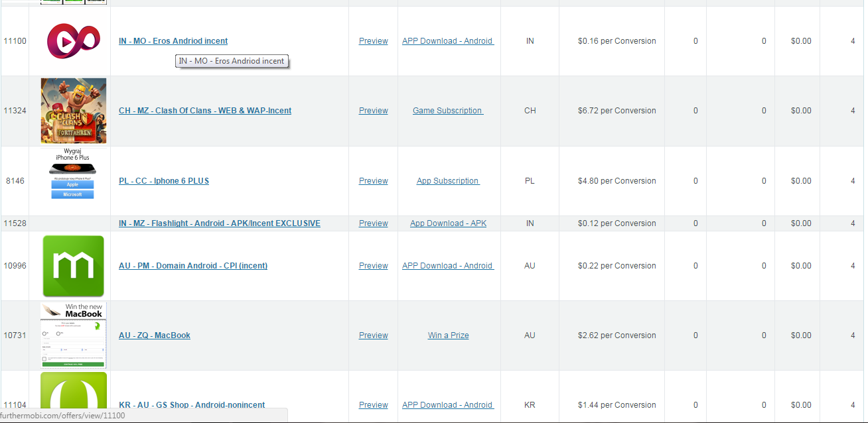Click the Game Subscription category link
Viewport: 868px width, 423px height.
(448, 111)
